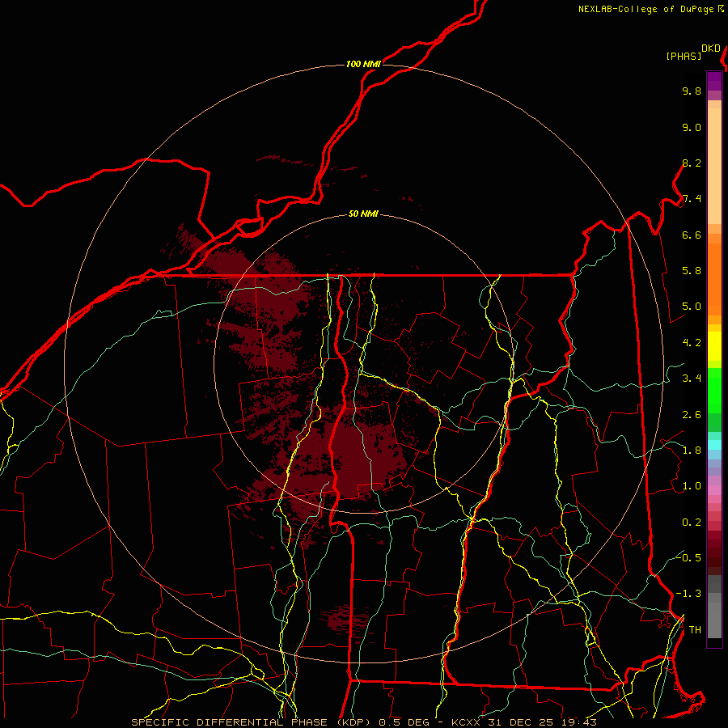The height and width of the screenshot is (728, 728).
Task: Click the DKD [PHAS] legend heading
Action: click(692, 53)
